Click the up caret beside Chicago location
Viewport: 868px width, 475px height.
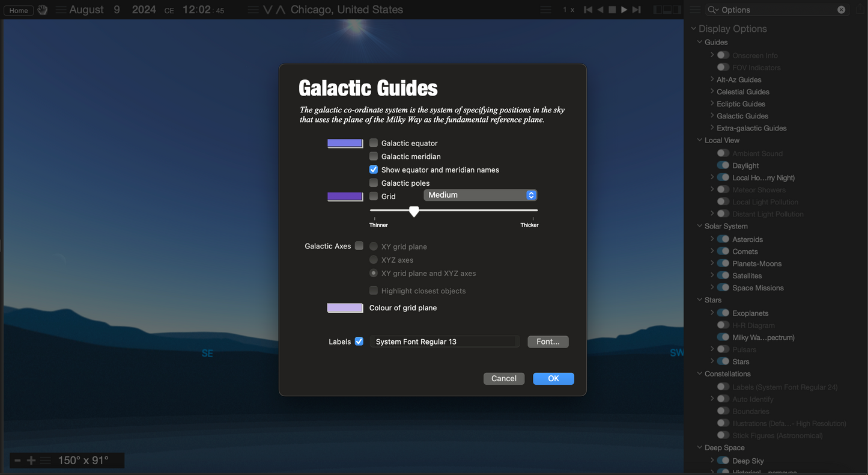click(280, 10)
